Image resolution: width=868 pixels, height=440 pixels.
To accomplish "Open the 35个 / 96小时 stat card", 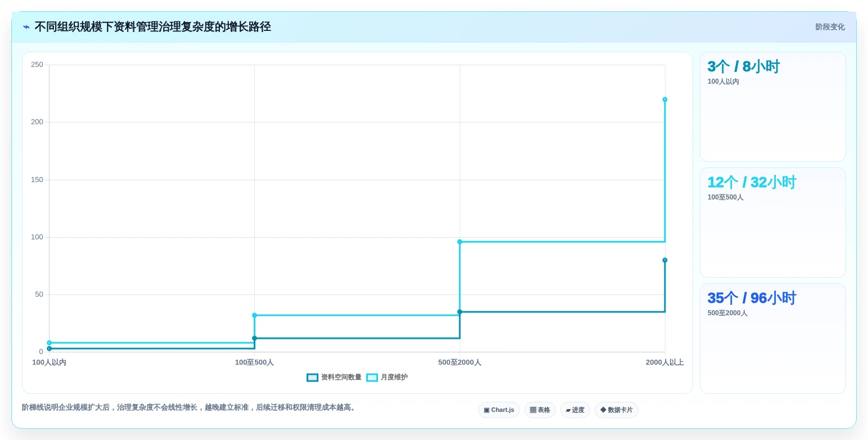I will [773, 338].
